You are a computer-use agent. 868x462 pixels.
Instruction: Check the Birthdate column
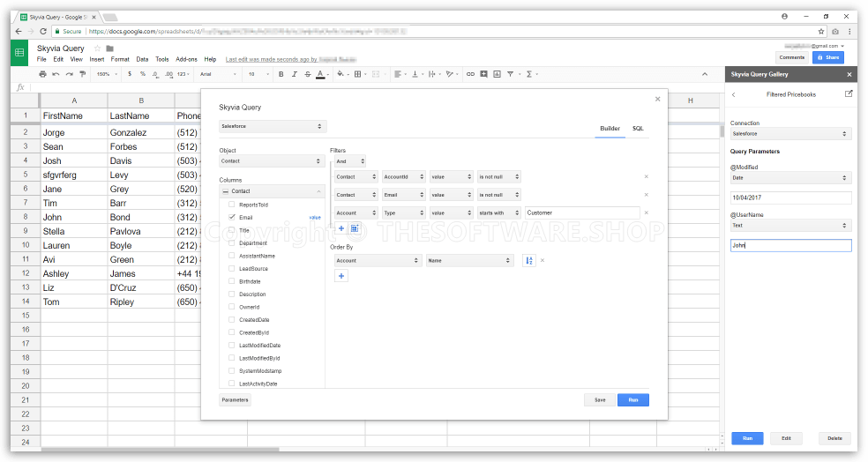click(x=232, y=281)
